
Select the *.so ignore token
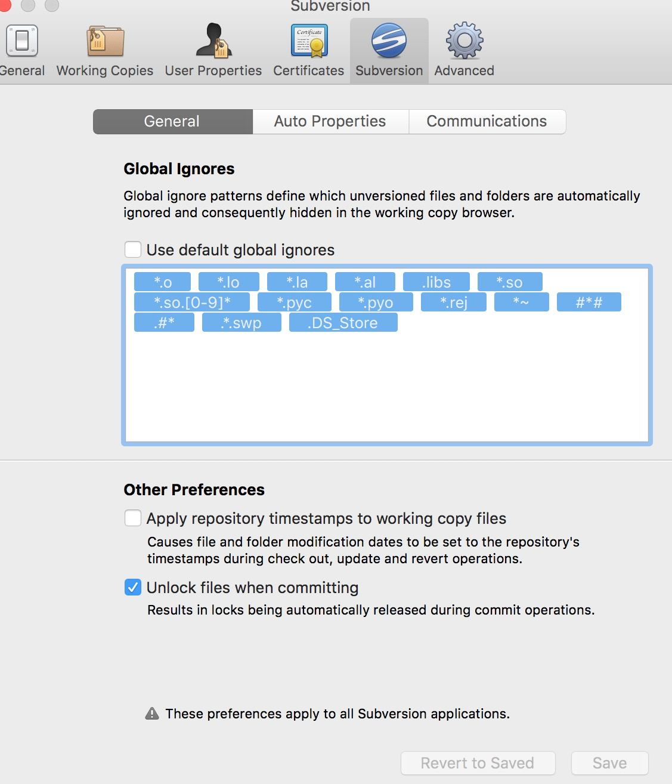click(x=510, y=282)
